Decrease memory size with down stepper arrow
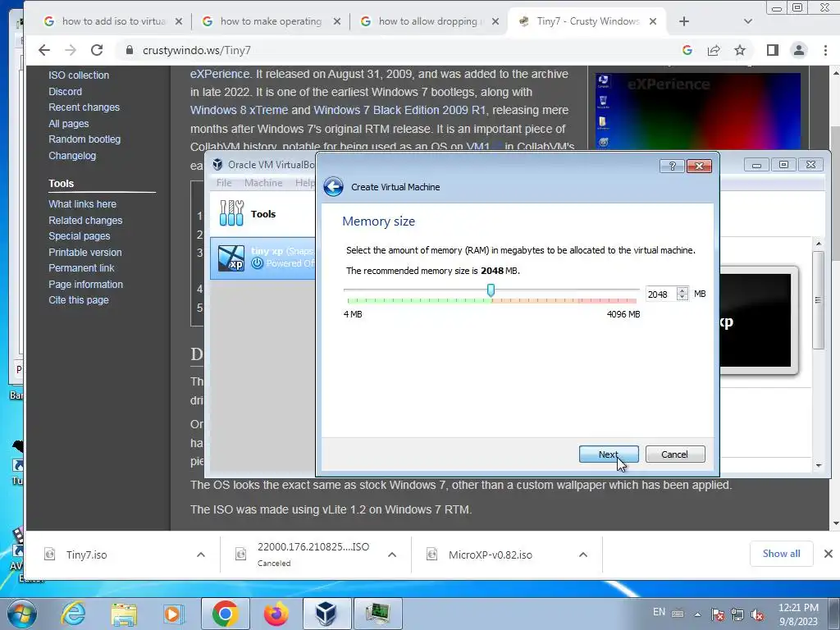Viewport: 840px width, 630px height. tap(682, 297)
